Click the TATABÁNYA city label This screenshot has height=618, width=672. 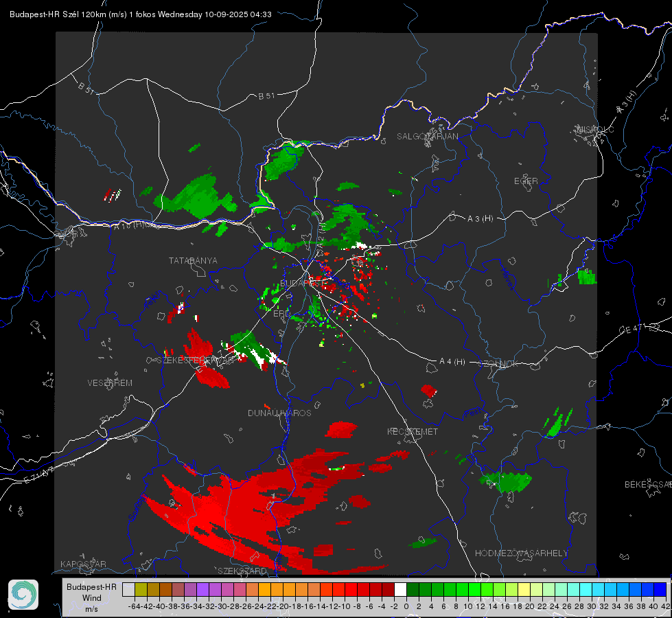click(x=193, y=260)
